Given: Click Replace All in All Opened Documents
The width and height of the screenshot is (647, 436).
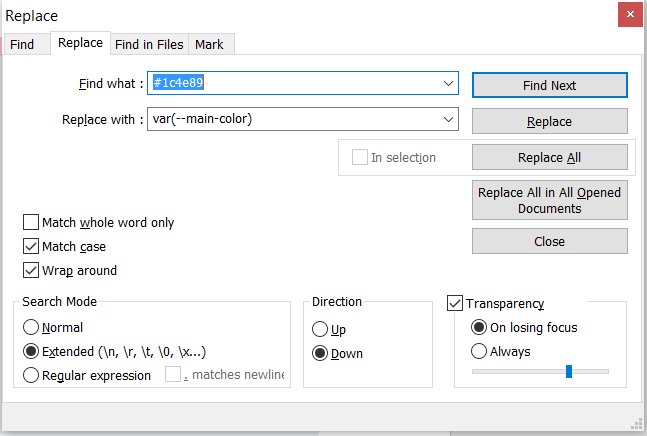Looking at the screenshot, I should tap(550, 200).
